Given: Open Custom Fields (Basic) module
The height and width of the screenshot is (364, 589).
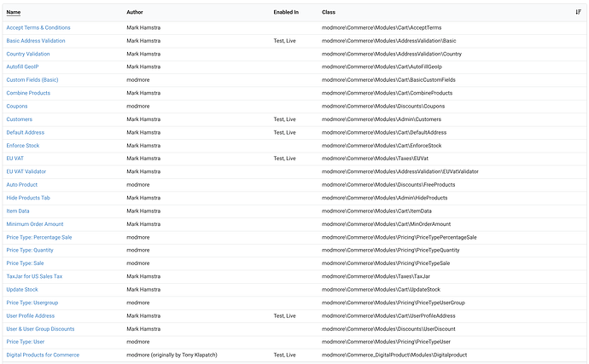Looking at the screenshot, I should tap(32, 79).
